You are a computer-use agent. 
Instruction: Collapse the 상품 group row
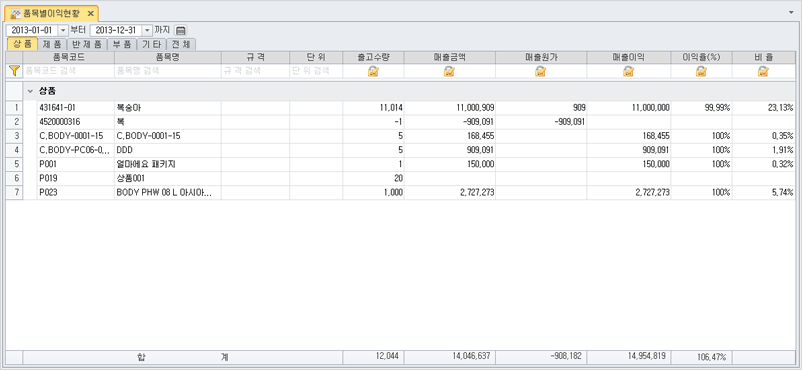(x=30, y=91)
